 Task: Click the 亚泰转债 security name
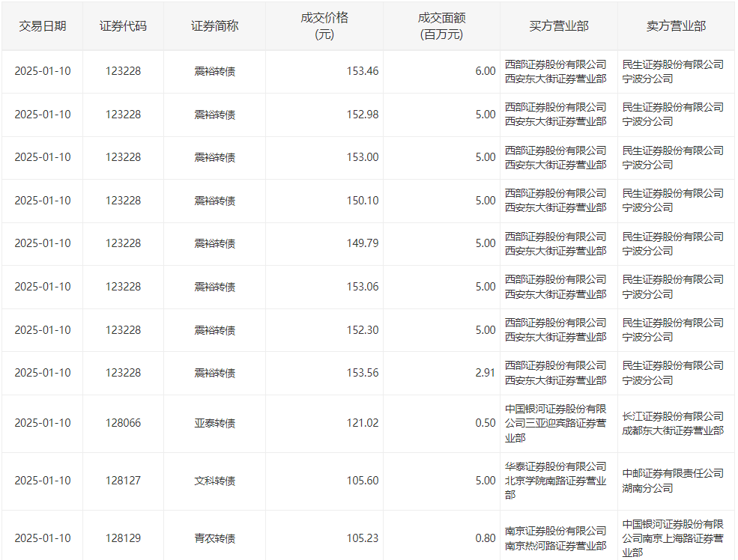point(214,424)
